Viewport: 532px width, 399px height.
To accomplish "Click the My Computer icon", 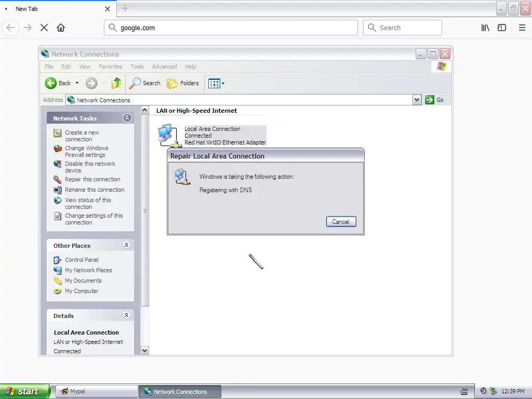I will pyautogui.click(x=58, y=291).
